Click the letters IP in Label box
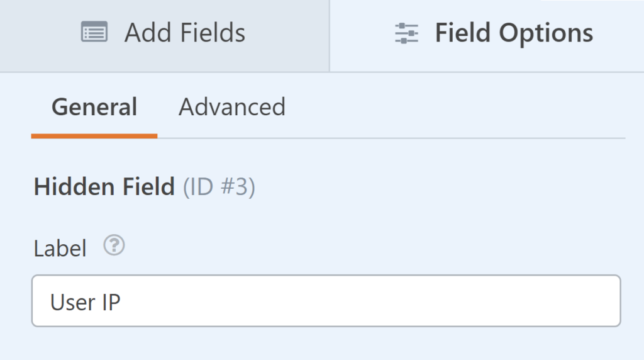This screenshot has height=360, width=644. click(111, 303)
